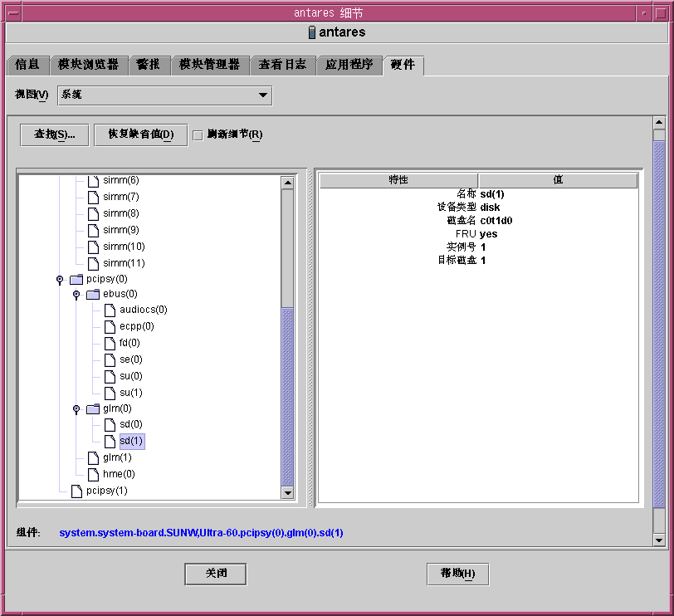Image resolution: width=674 pixels, height=616 pixels.
Task: Click the sd(1) document icon
Action: tap(110, 442)
